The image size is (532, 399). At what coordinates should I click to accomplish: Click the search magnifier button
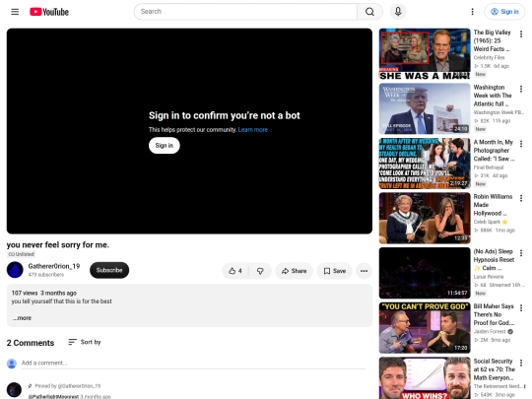point(369,12)
